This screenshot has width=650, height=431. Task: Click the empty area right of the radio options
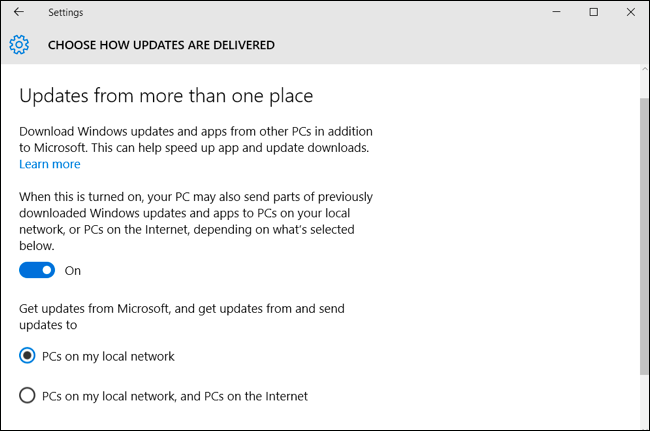coord(480,375)
